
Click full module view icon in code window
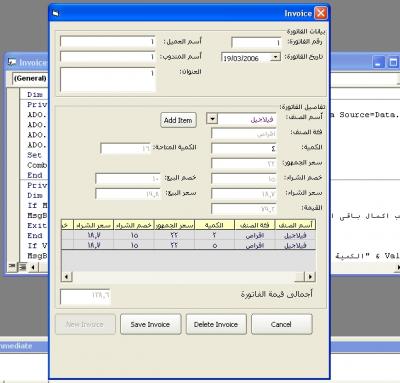pyautogui.click(x=22, y=267)
